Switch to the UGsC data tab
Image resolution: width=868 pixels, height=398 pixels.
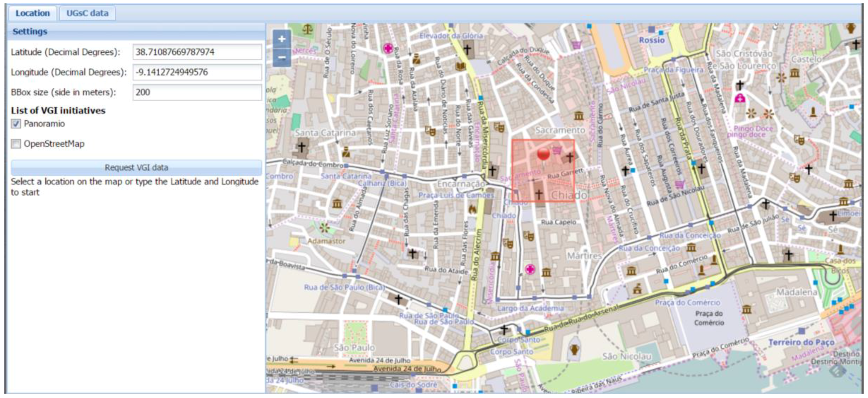87,13
